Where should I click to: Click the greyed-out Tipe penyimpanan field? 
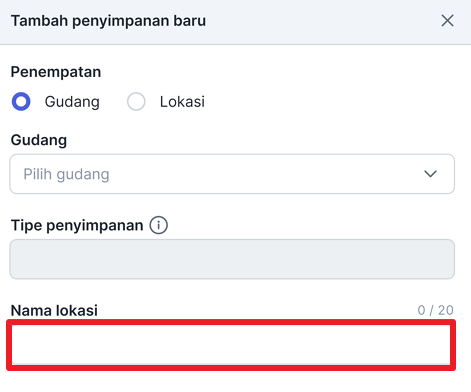[x=232, y=259]
